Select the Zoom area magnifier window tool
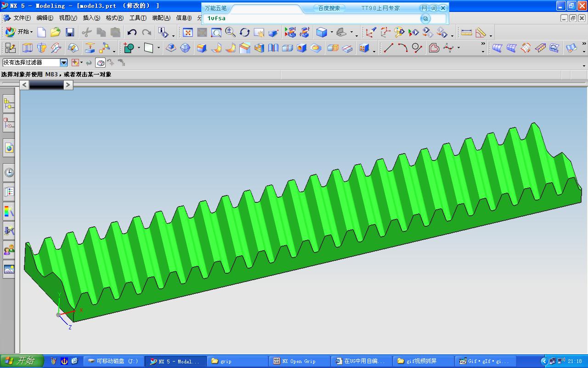This screenshot has width=588, height=368. [x=216, y=32]
